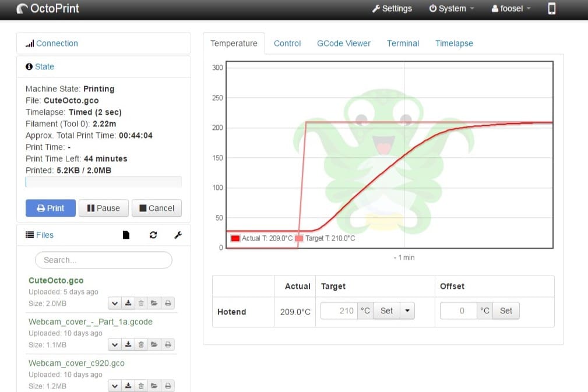Click the Connection signal icon
Screen dimensions: 588x392
point(30,44)
